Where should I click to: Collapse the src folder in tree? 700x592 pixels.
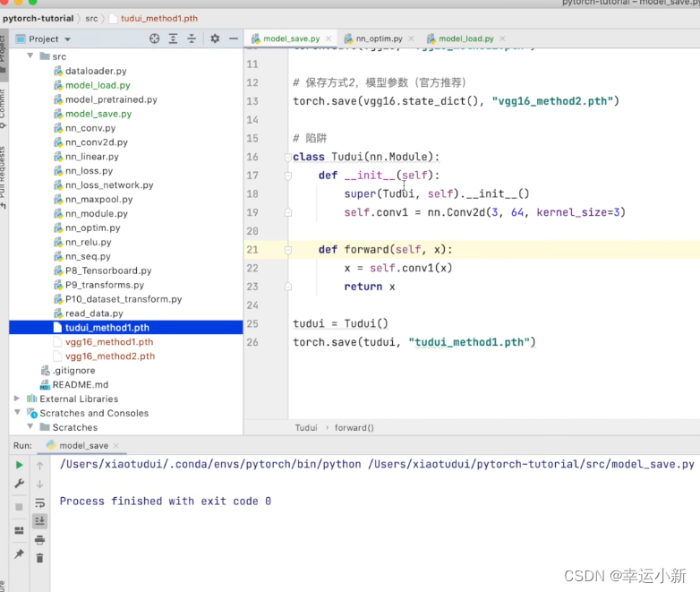30,56
